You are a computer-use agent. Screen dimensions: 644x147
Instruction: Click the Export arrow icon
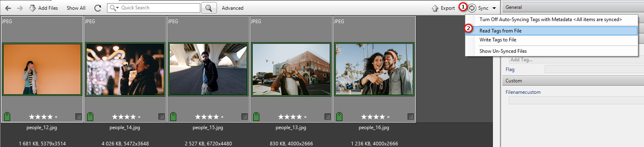[435, 8]
